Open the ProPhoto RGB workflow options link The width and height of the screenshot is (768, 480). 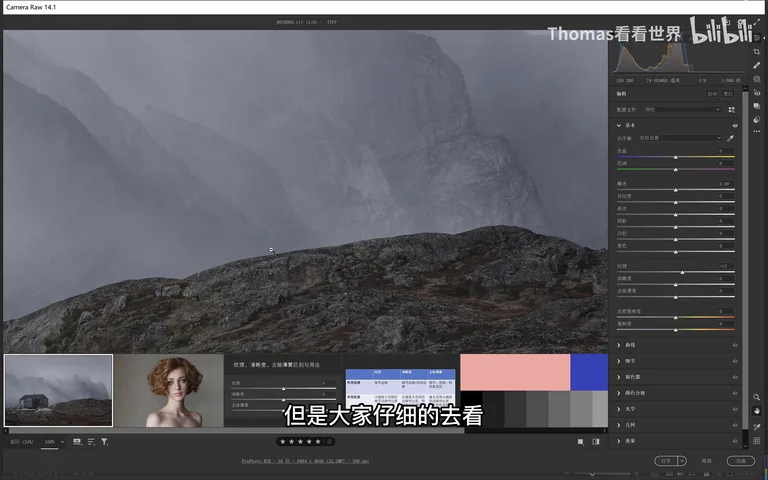(305, 461)
